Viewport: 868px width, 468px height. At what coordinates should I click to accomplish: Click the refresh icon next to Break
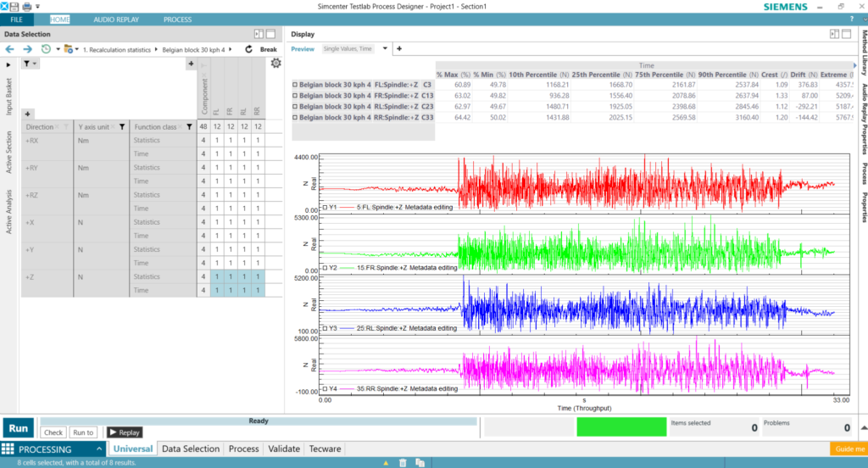click(248, 49)
